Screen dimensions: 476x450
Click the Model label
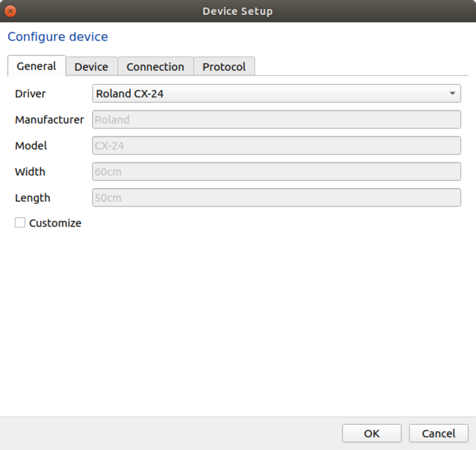click(x=31, y=146)
